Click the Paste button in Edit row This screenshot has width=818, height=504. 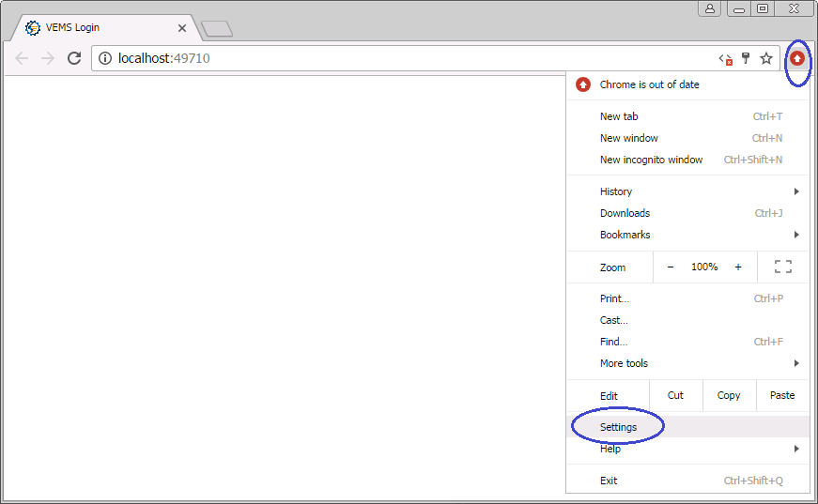781,395
